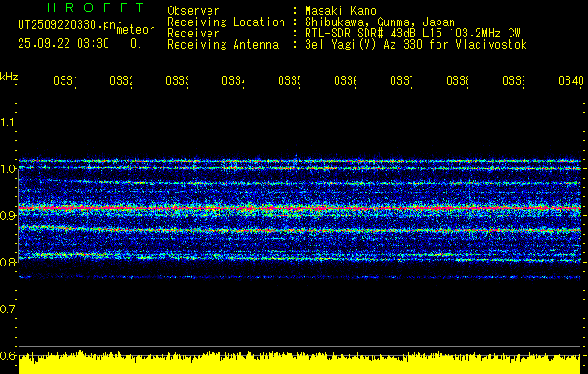Viewport: 588px width, 374px height.
Task: Click the yellow signal level graph at bottom
Action: coord(299,363)
